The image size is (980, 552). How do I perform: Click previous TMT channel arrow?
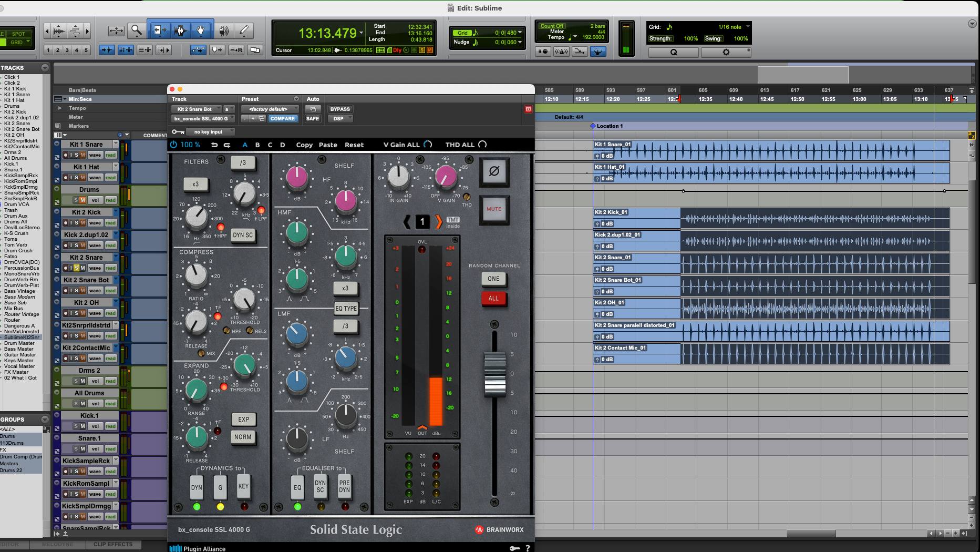tap(407, 221)
